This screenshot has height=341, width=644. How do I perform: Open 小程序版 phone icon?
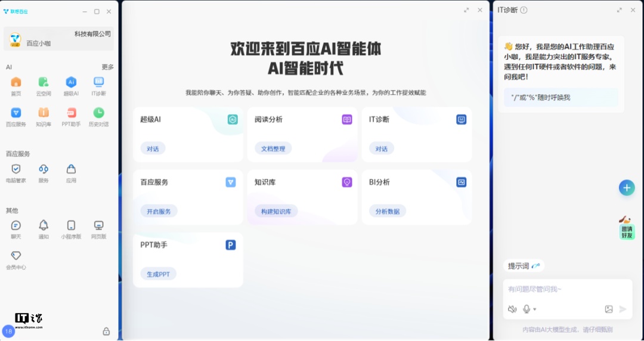(71, 225)
